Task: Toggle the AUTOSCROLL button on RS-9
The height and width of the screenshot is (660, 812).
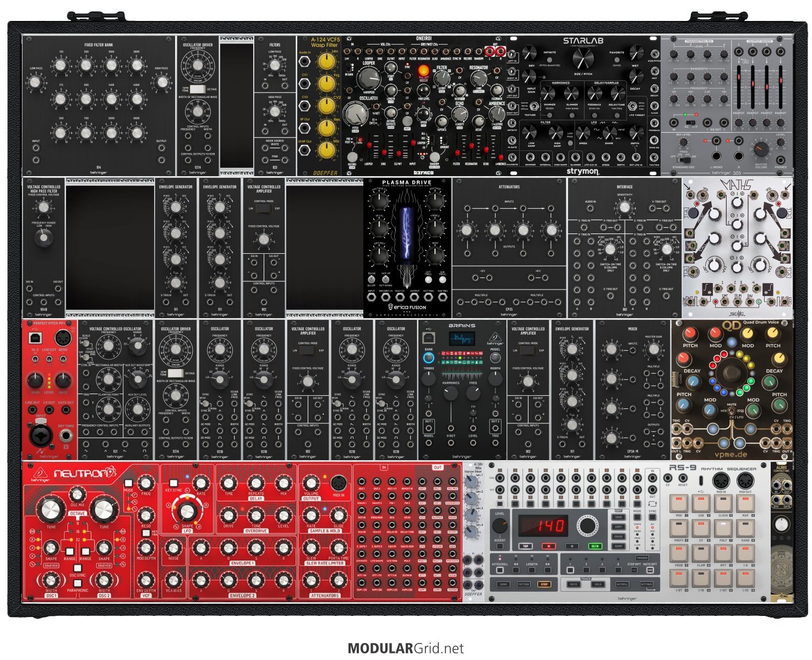Action: (x=500, y=570)
